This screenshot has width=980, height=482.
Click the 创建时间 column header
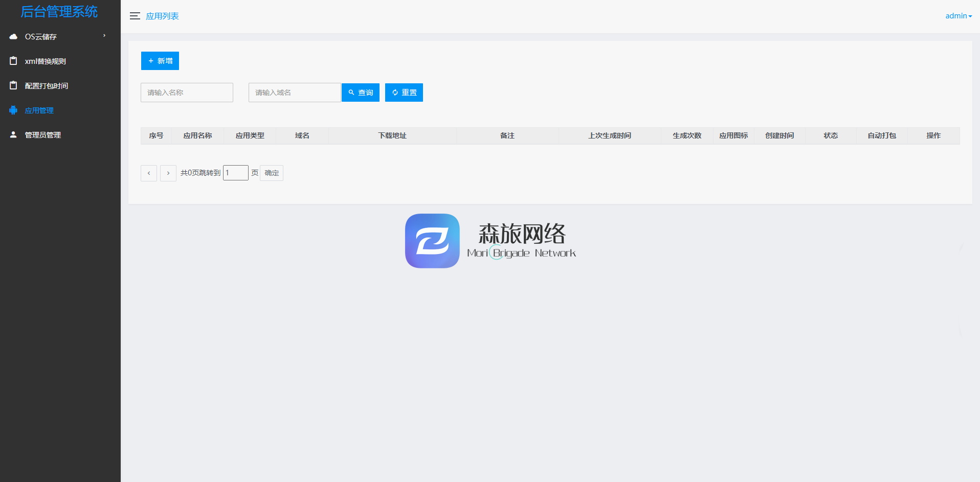779,135
